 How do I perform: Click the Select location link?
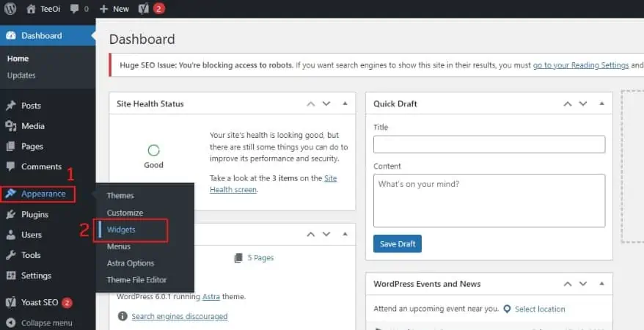(540, 309)
